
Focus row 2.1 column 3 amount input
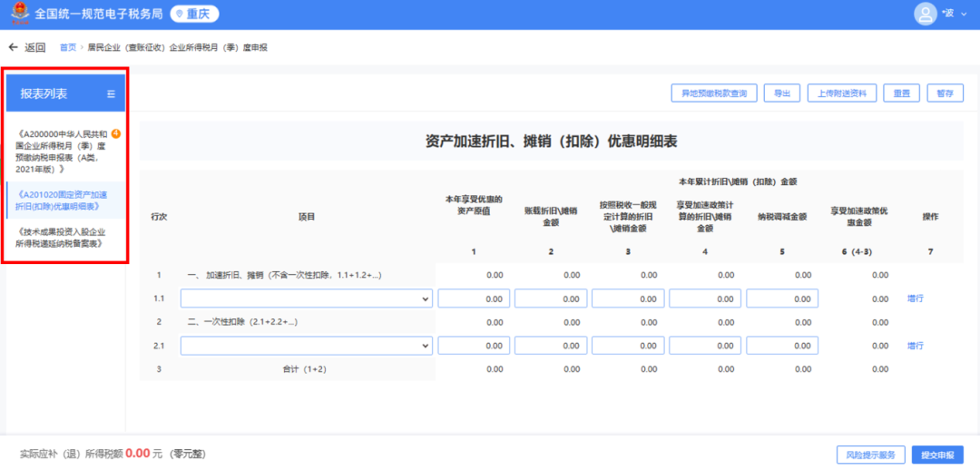(x=628, y=346)
